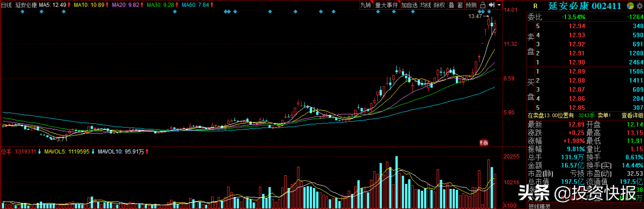Click sell level 1 volume 2464

point(636,62)
